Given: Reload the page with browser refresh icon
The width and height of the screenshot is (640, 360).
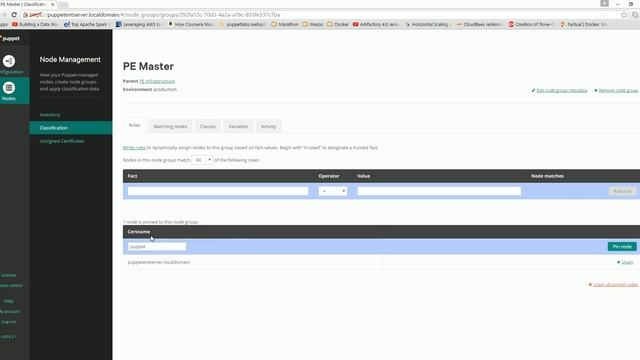Looking at the screenshot, I should 14,15.
